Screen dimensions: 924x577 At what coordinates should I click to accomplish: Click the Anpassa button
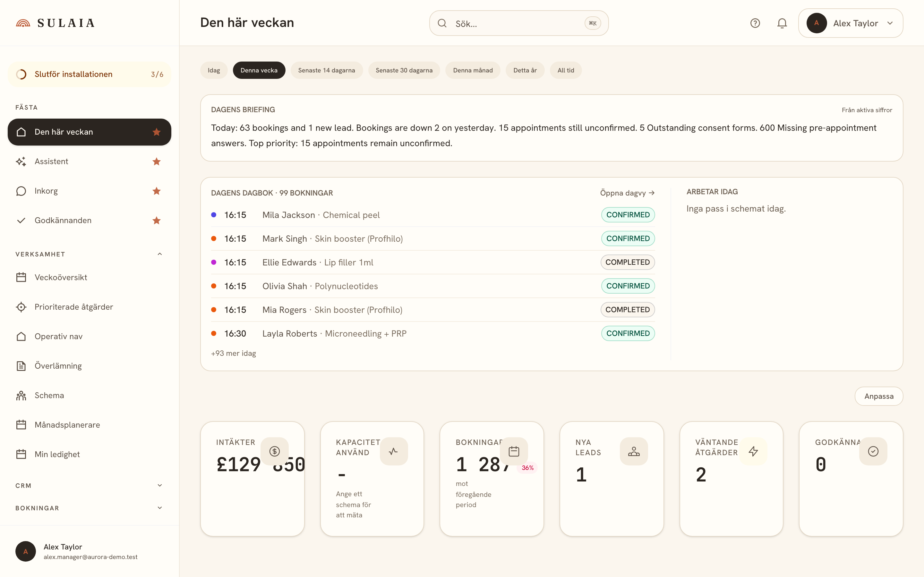click(878, 396)
